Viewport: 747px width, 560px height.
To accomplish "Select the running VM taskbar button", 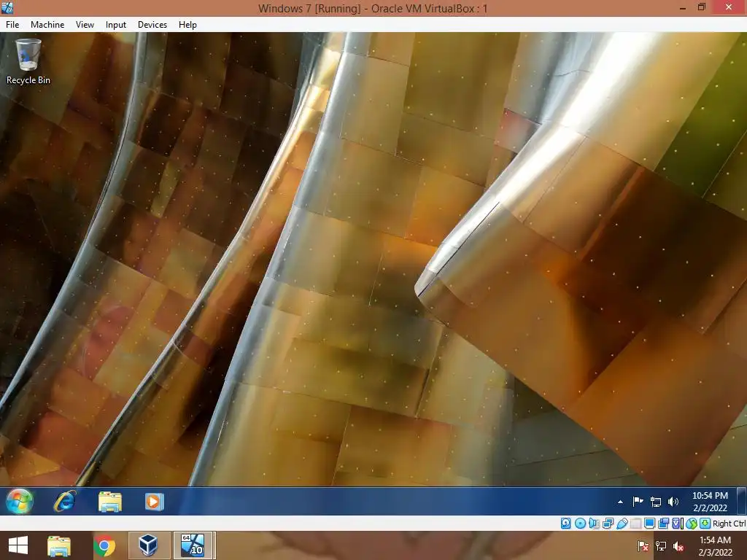I will (x=193, y=545).
